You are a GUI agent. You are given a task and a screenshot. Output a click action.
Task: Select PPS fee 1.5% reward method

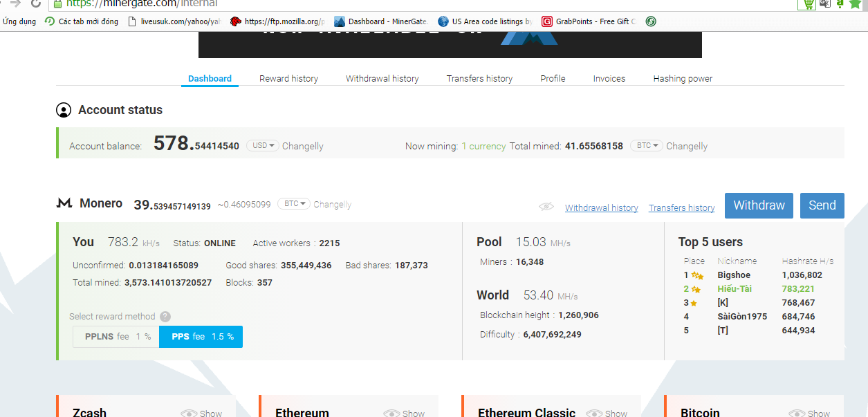coord(201,337)
